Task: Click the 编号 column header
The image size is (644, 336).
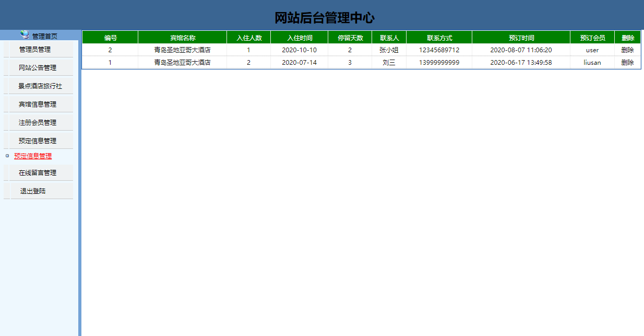Action: pos(110,37)
